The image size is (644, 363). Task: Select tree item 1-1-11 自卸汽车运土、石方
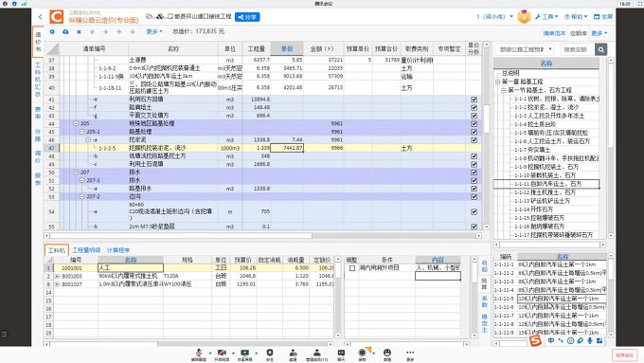546,184
